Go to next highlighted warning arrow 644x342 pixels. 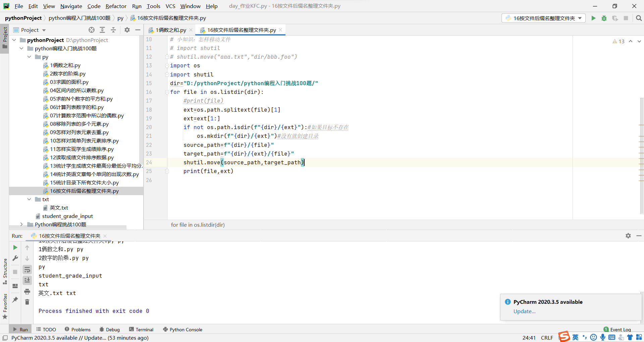[x=639, y=41]
